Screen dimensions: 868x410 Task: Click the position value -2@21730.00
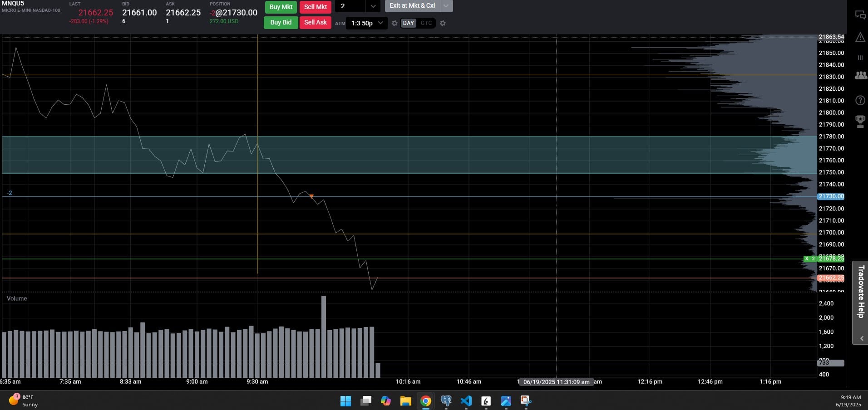tap(233, 13)
